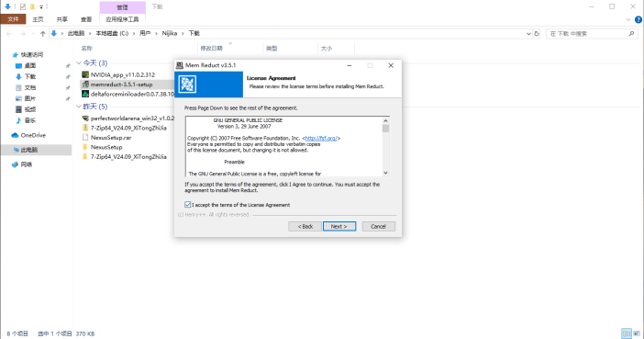Select the 管理 contextual tab
Image resolution: width=644 pixels, height=339 pixels.
(122, 7)
